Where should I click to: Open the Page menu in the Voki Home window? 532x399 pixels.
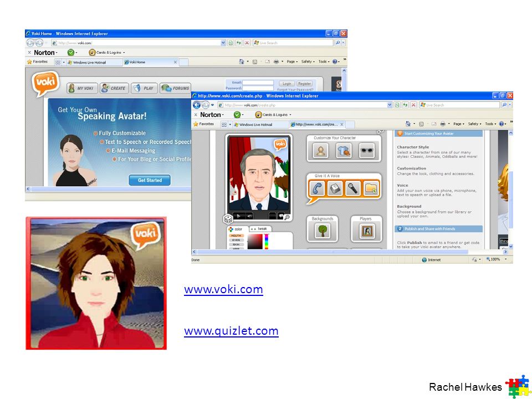[292, 62]
